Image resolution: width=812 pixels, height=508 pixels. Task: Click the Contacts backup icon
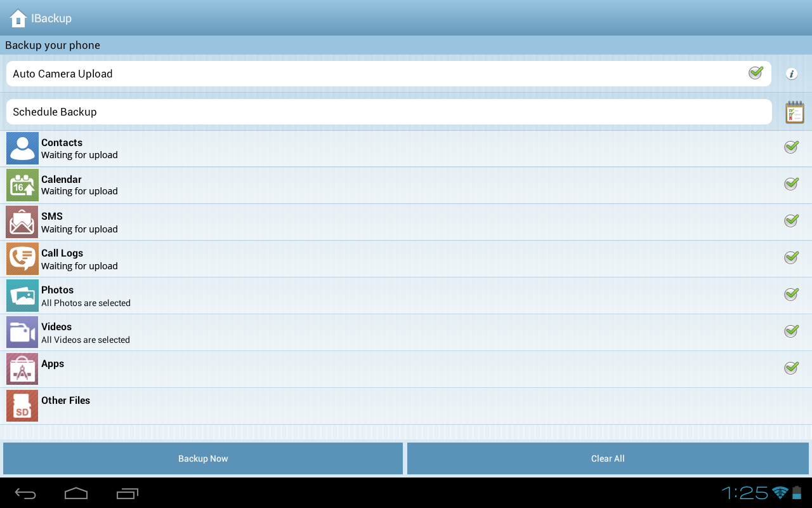(22, 148)
